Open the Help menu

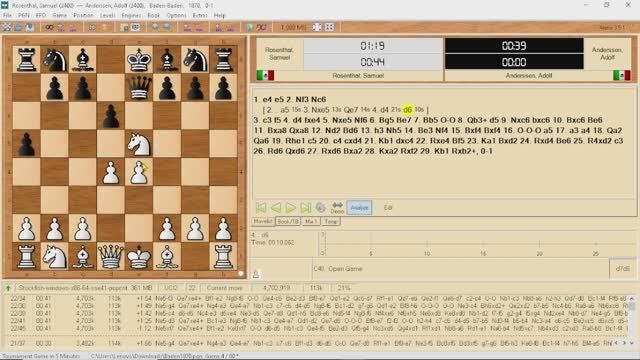pos(220,16)
